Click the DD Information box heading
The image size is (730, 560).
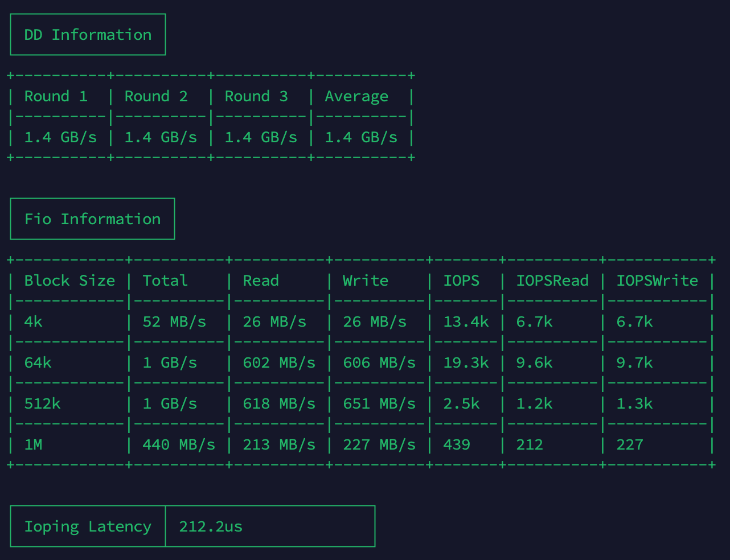coord(88,35)
